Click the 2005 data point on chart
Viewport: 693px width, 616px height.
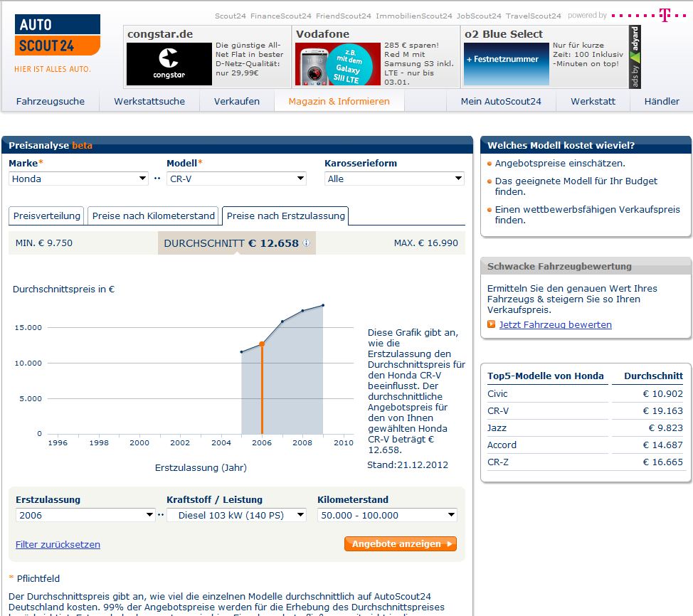(241, 352)
